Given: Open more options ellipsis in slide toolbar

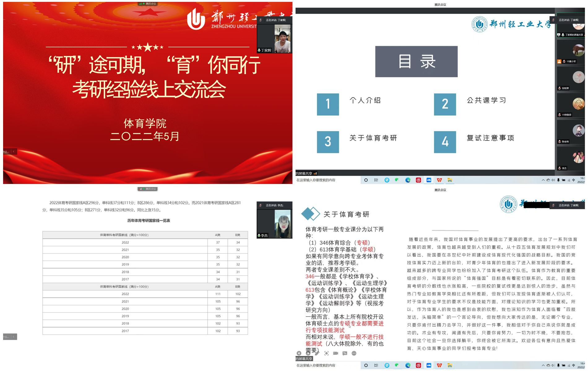Looking at the screenshot, I should [x=354, y=353].
